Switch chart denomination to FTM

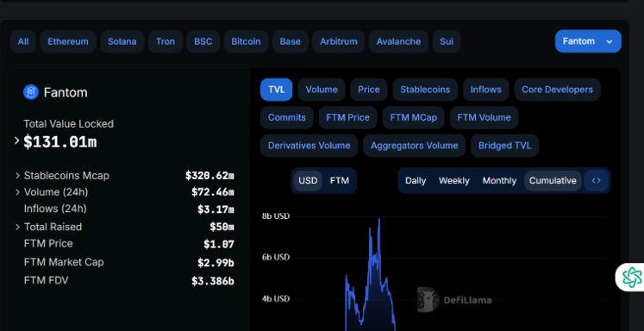(340, 181)
